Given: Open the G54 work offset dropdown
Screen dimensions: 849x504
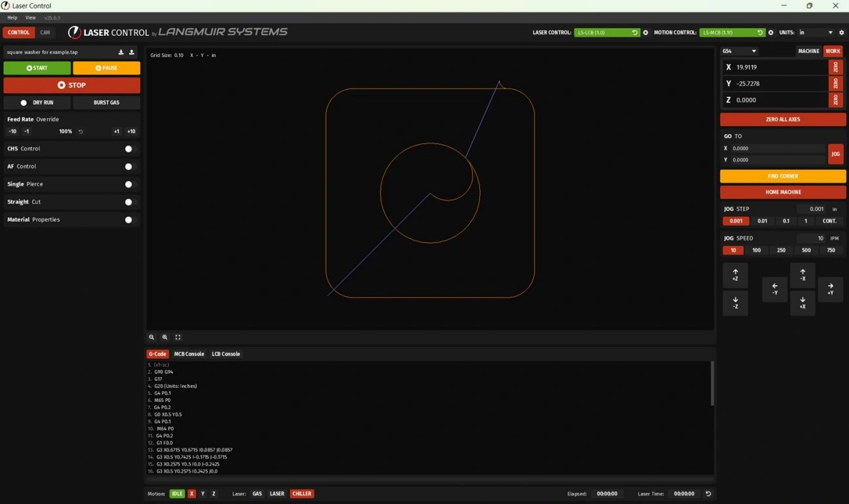Looking at the screenshot, I should (x=740, y=51).
